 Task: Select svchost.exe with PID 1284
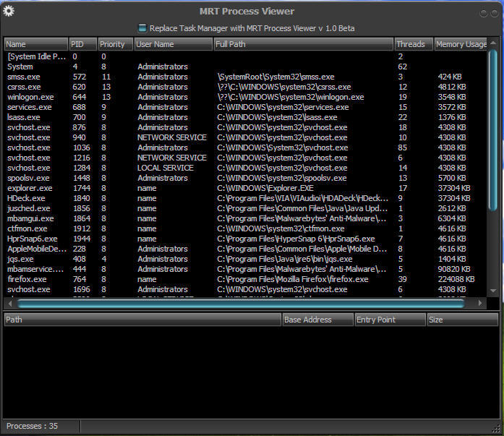(246, 168)
